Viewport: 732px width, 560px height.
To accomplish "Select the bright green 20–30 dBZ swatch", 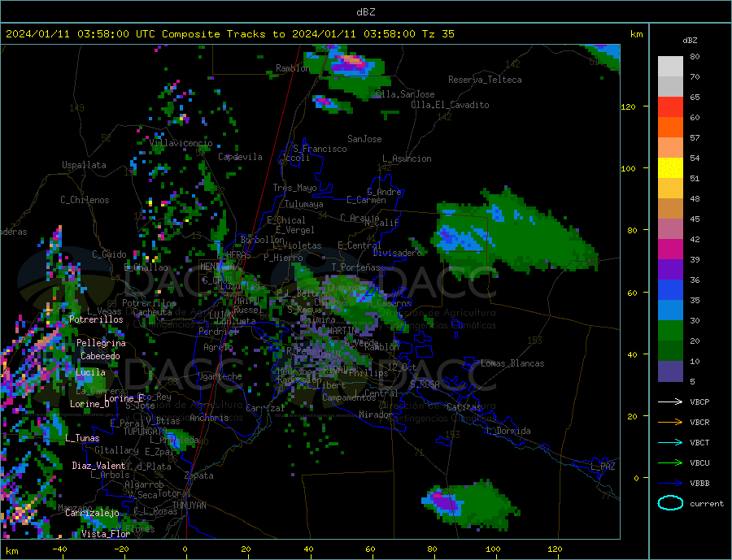I will [670, 331].
